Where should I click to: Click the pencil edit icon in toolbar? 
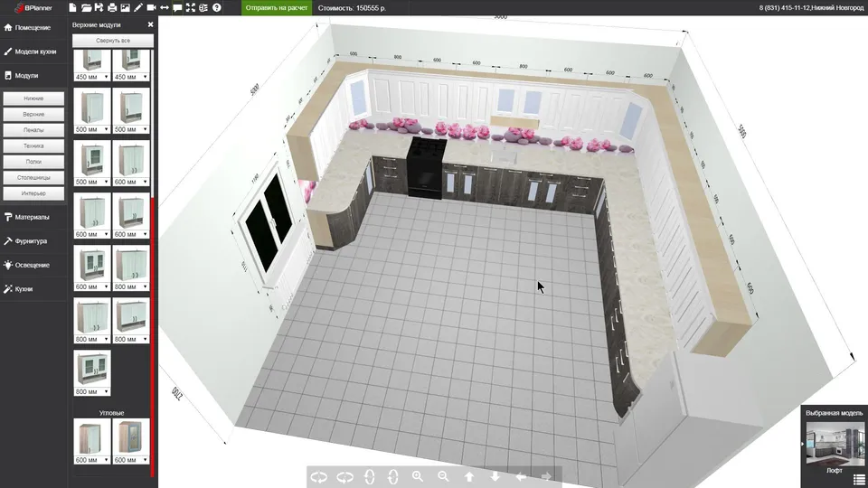138,8
